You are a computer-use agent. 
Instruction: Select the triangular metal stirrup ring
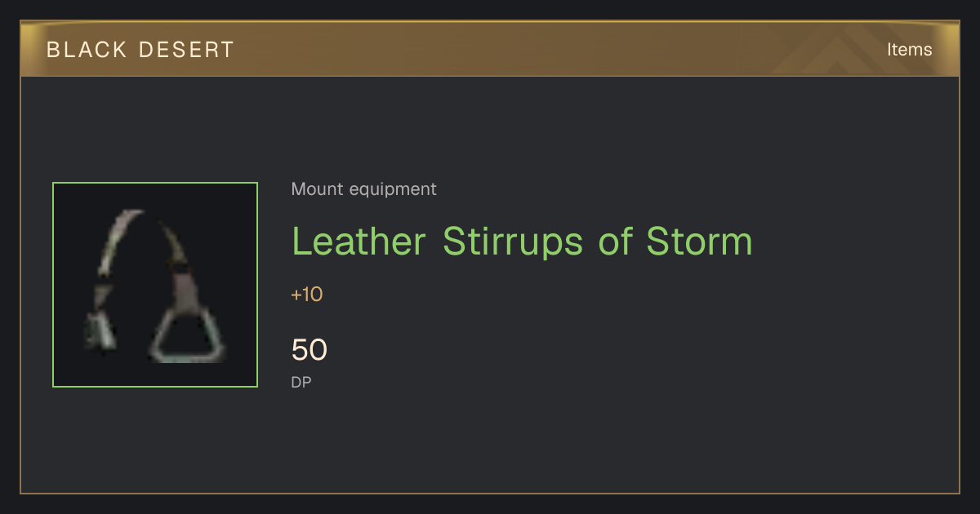pyautogui.click(x=186, y=337)
